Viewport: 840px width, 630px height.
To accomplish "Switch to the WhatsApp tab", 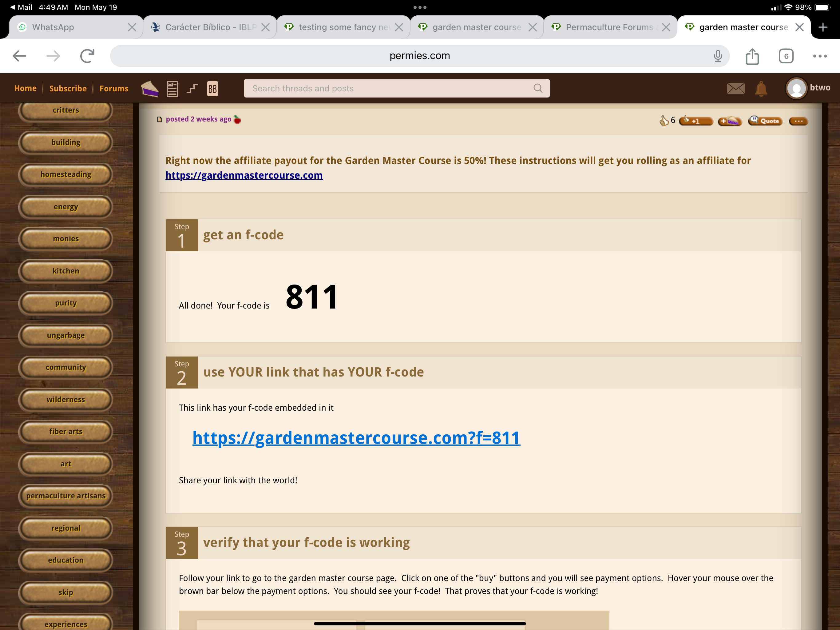I will (x=72, y=27).
